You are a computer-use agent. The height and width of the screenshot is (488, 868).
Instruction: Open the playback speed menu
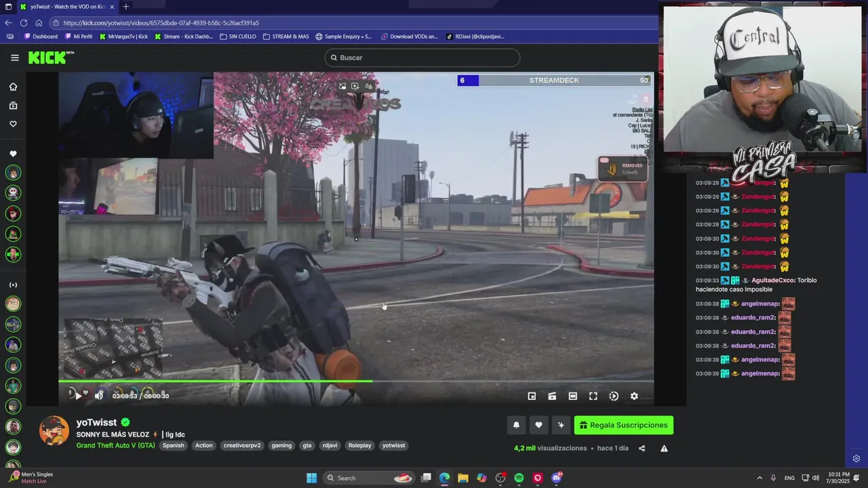tap(614, 396)
